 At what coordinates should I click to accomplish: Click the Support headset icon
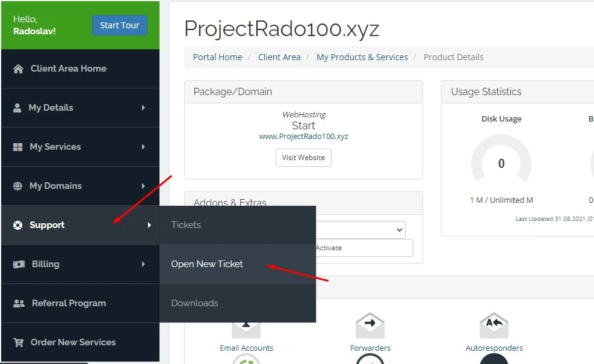[16, 224]
